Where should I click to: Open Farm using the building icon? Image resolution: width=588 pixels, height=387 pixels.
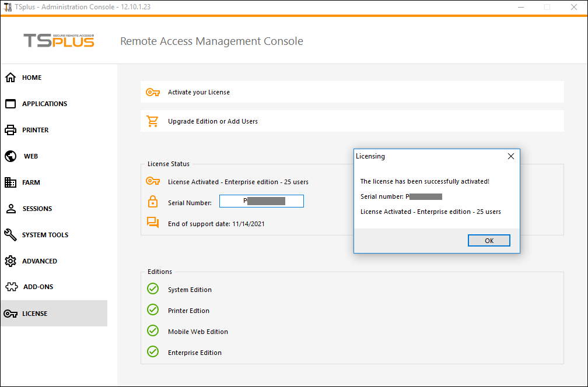pyautogui.click(x=10, y=182)
